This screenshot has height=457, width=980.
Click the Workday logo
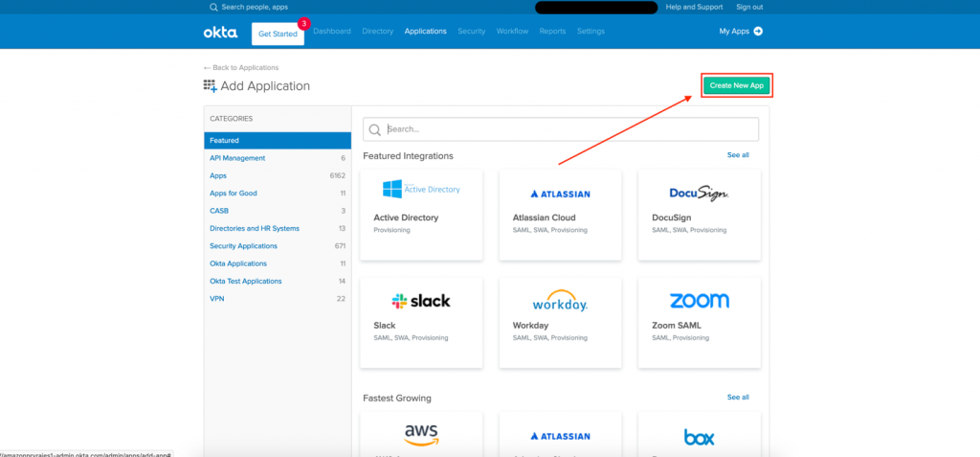tap(560, 301)
